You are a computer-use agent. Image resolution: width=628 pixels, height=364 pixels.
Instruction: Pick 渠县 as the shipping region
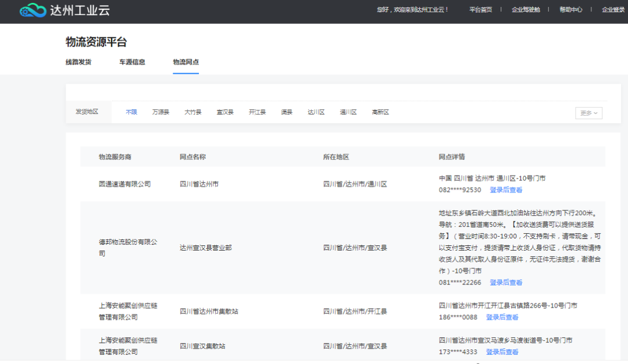tap(287, 112)
